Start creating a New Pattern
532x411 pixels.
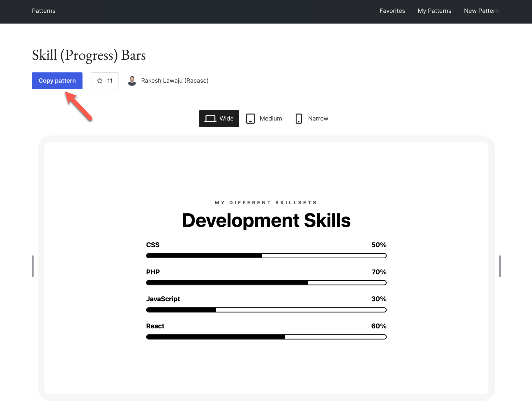tap(481, 11)
